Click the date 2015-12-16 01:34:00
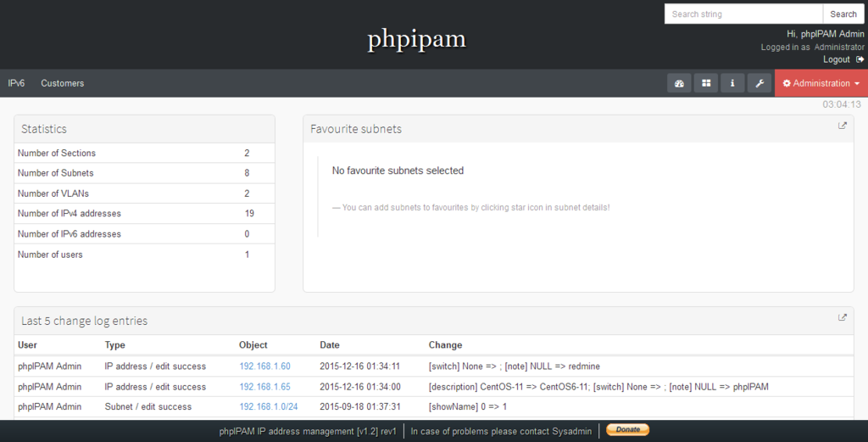 tap(359, 387)
